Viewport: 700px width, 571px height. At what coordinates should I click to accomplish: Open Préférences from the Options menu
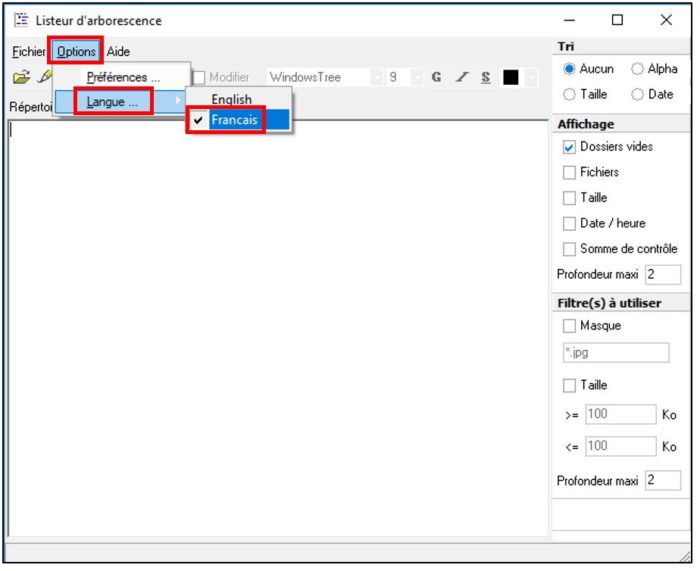(x=123, y=77)
